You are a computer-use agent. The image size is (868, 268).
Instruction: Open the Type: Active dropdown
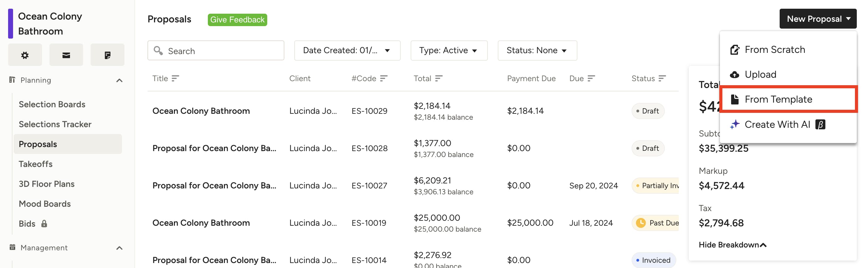449,50
